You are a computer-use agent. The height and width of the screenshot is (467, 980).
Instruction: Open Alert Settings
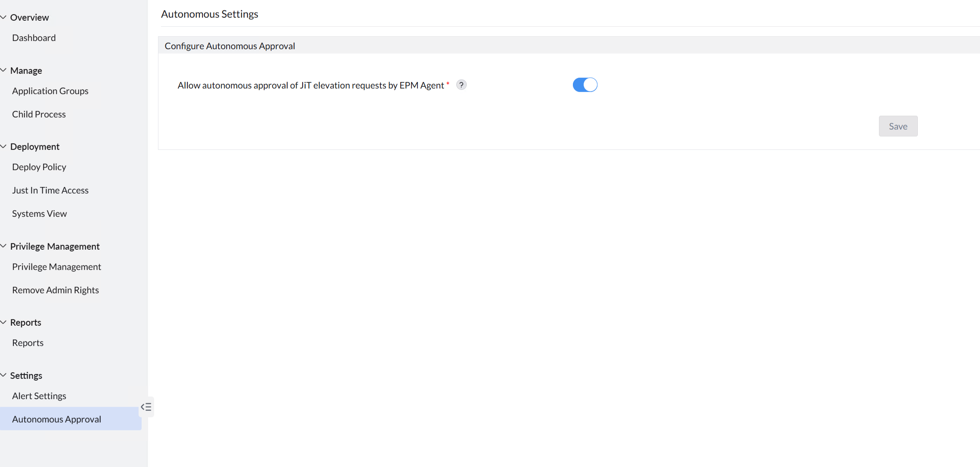pos(39,396)
